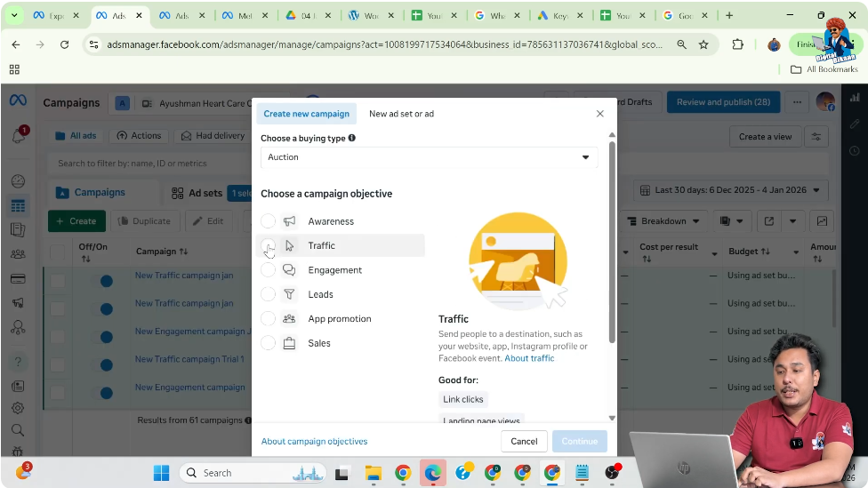
Task: Open the columns layout dropdown
Action: click(731, 220)
